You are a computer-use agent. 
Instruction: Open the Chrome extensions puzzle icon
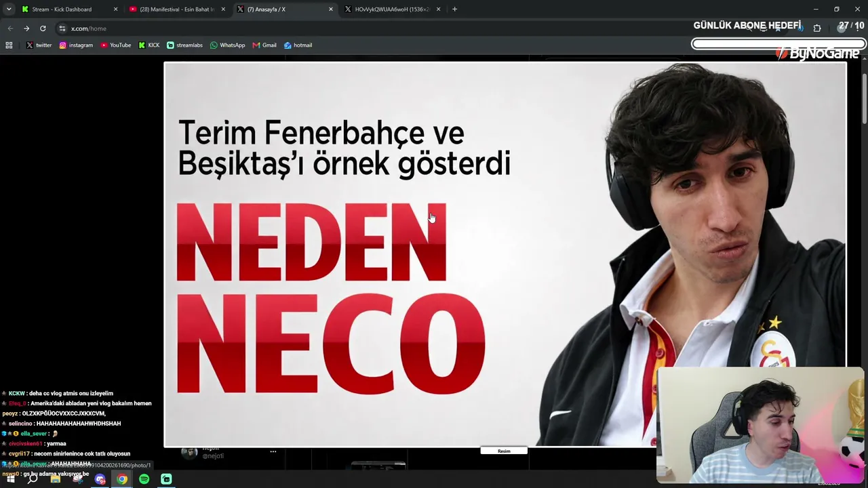point(817,28)
